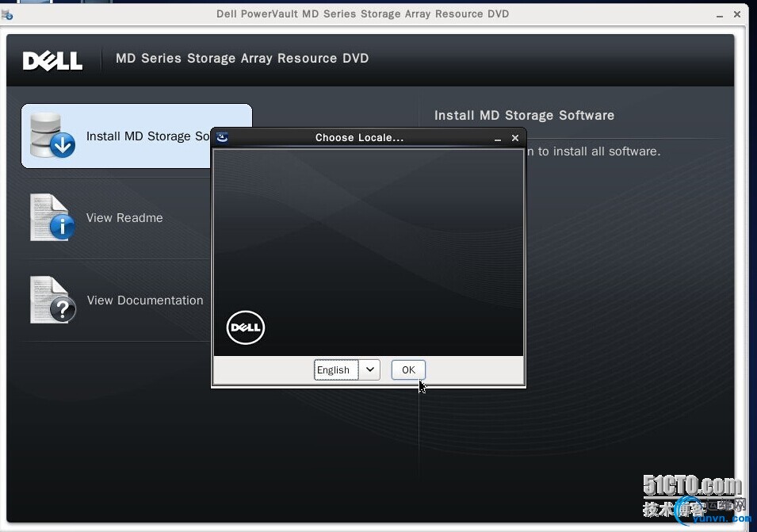757x532 pixels.
Task: Confirm locale with the OK button
Action: click(x=408, y=369)
